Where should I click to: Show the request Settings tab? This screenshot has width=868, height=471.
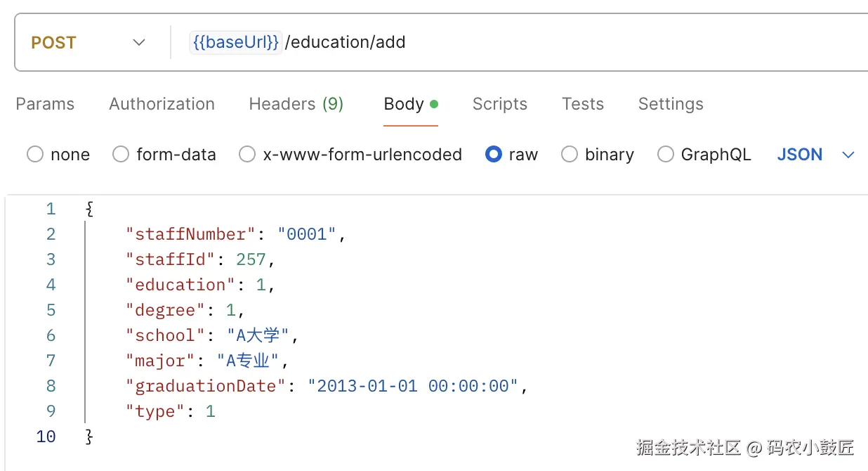click(670, 104)
